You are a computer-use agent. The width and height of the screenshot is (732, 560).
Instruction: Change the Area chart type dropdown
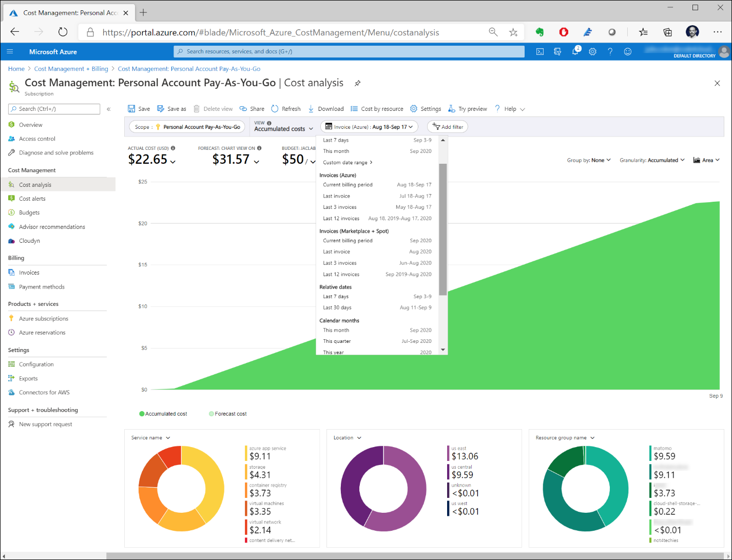point(706,160)
